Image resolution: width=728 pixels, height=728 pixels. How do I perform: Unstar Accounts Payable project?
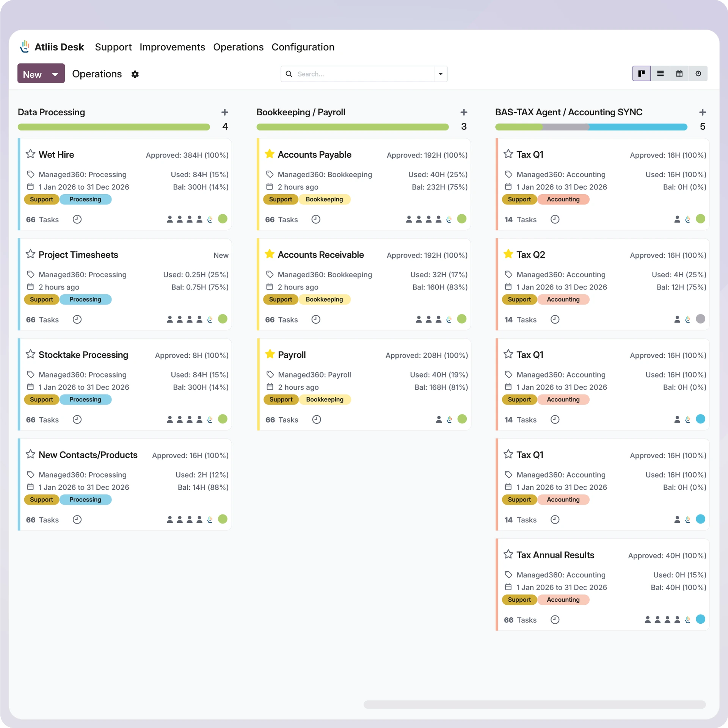269,154
